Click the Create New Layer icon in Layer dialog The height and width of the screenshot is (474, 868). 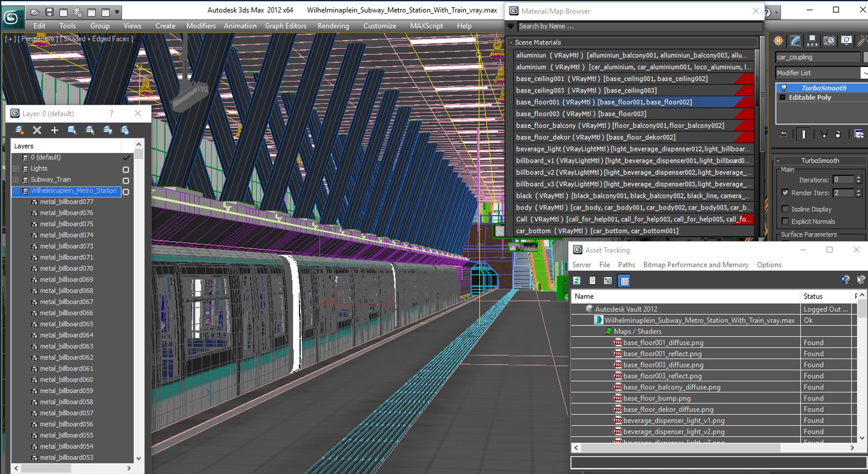[x=19, y=130]
